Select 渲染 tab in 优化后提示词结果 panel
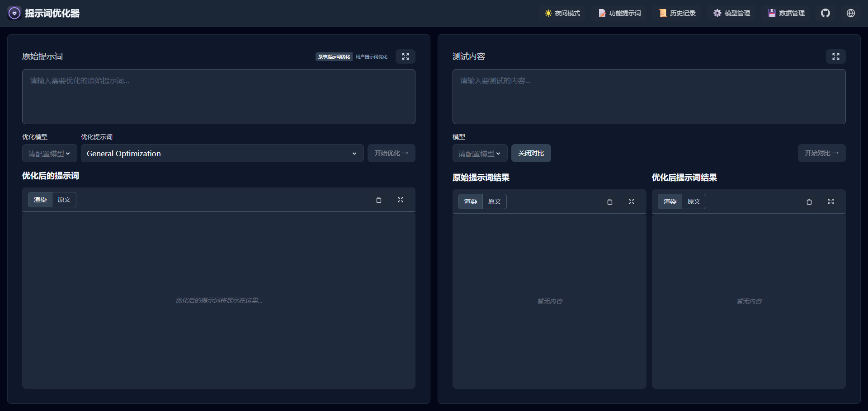This screenshot has height=411, width=868. (x=670, y=201)
